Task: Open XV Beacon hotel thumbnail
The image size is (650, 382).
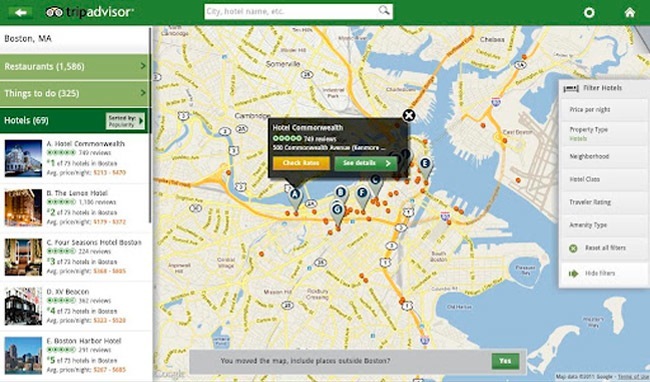Action: 23,306
